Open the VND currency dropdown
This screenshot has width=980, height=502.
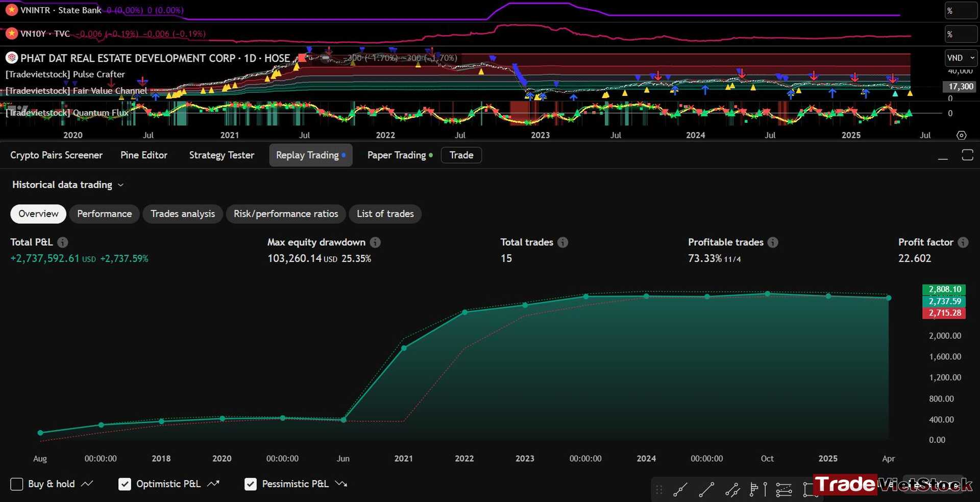[961, 58]
